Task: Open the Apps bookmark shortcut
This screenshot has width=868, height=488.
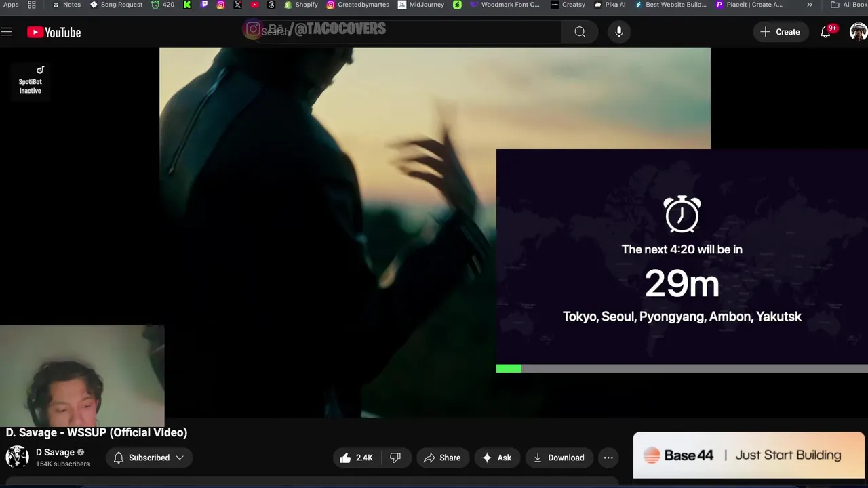Action: click(11, 5)
